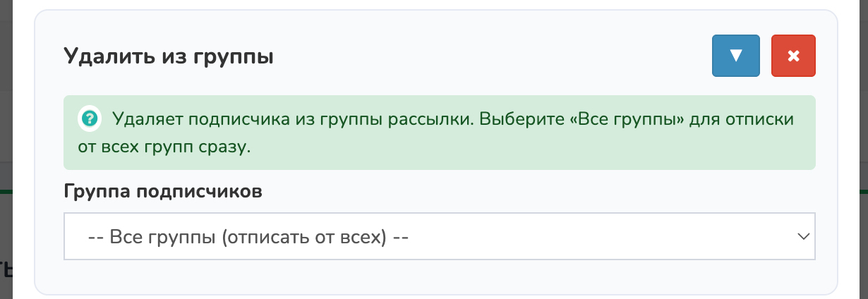Click the «Удалить из группы» heading

point(169,56)
